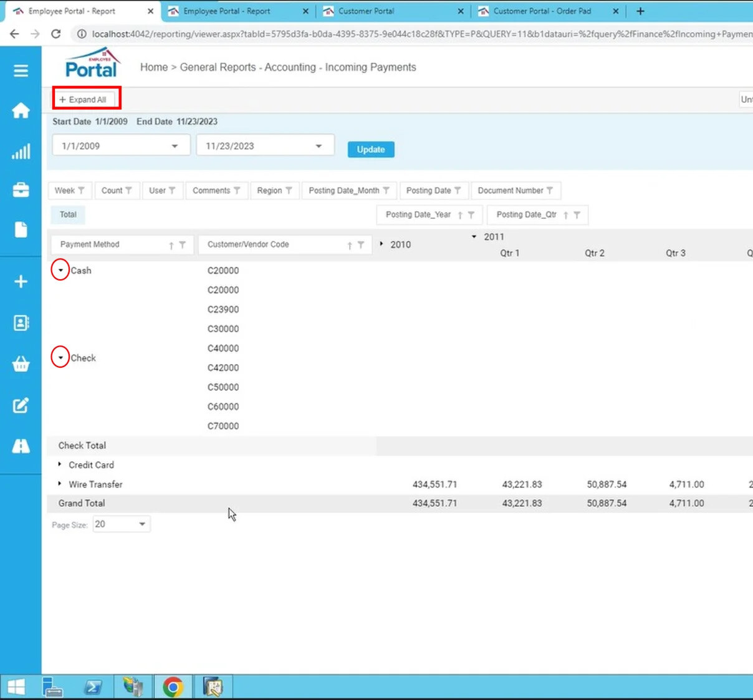Reload the page with refresh icon
Image resolution: width=753 pixels, height=700 pixels.
tap(55, 34)
